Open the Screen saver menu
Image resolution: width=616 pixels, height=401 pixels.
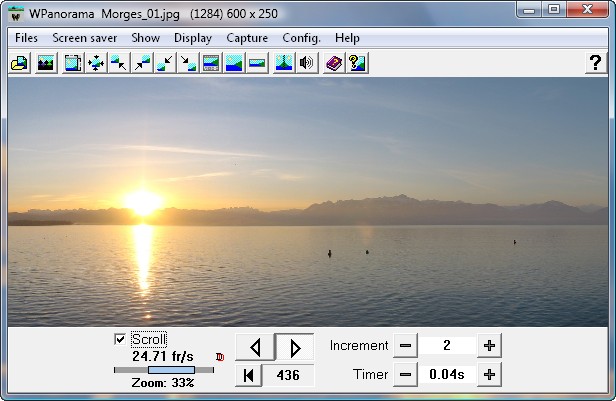[x=84, y=38]
